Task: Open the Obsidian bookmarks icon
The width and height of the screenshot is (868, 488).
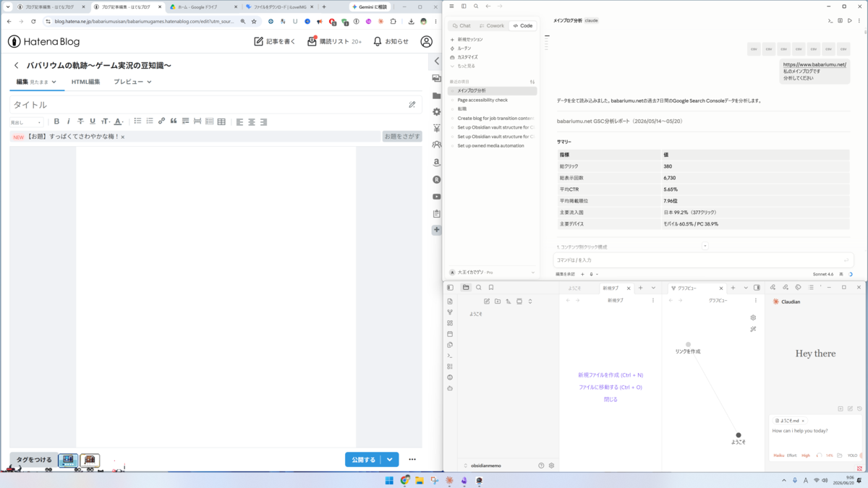Action: click(x=490, y=288)
